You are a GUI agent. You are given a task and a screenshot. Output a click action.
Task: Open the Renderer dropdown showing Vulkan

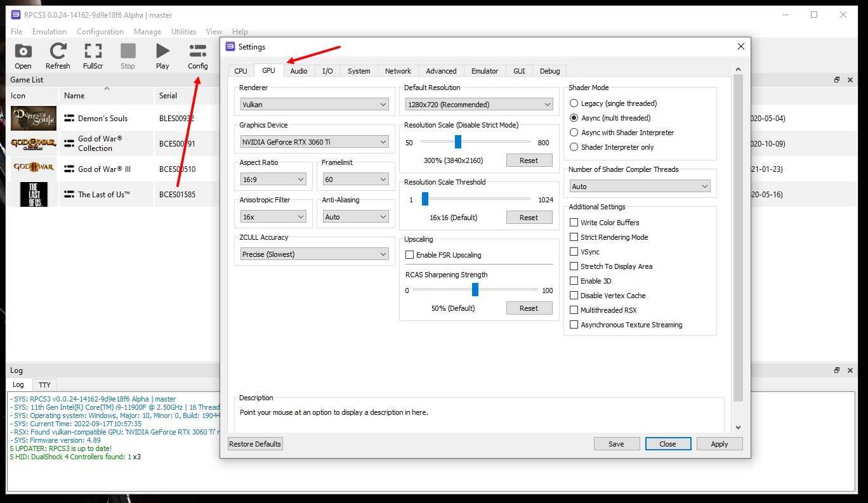click(x=314, y=105)
